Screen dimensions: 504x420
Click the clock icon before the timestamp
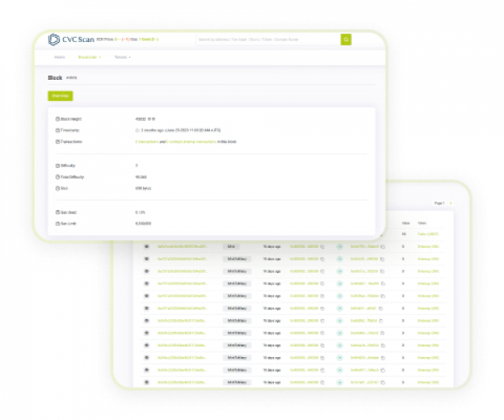click(137, 130)
